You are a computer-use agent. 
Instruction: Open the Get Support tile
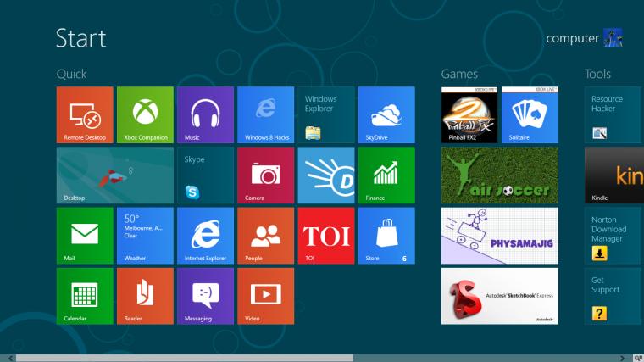[614, 296]
